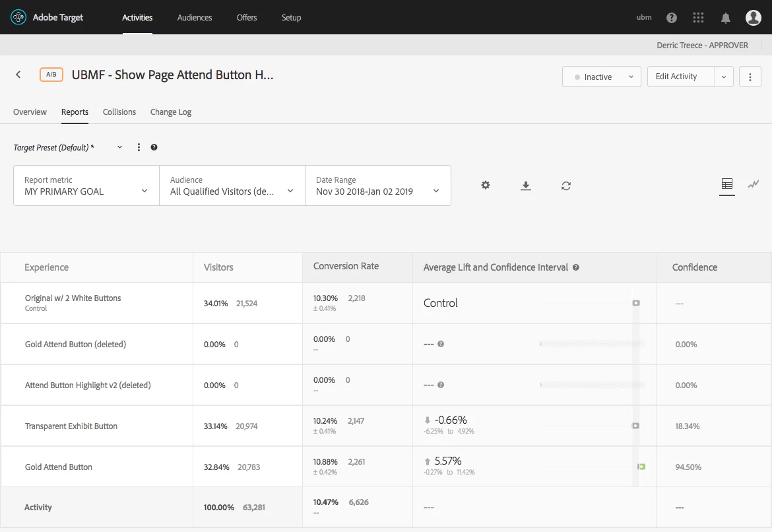Open report settings gear icon
772x532 pixels.
(x=486, y=185)
